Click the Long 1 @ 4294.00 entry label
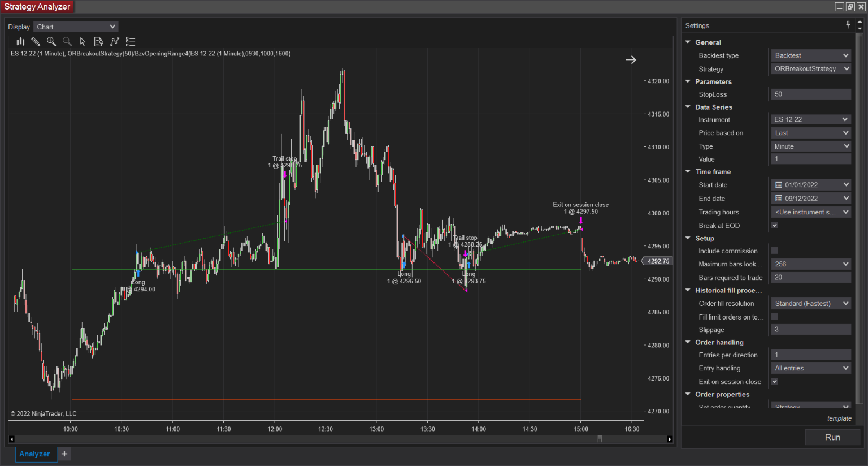Image resolution: width=868 pixels, height=466 pixels. pos(139,286)
